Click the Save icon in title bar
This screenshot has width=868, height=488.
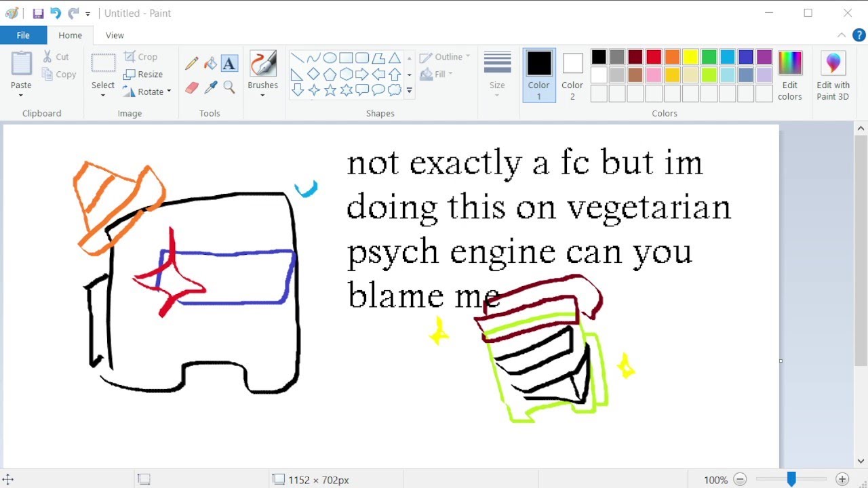pyautogui.click(x=38, y=14)
